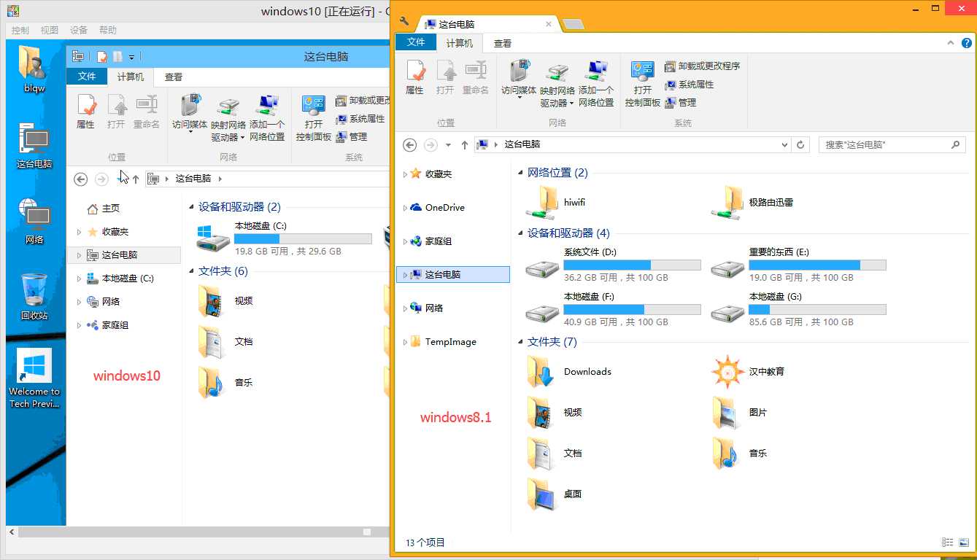Click Access media icon in Windows 8.1 ribbon
The image size is (977, 560).
coord(519,78)
